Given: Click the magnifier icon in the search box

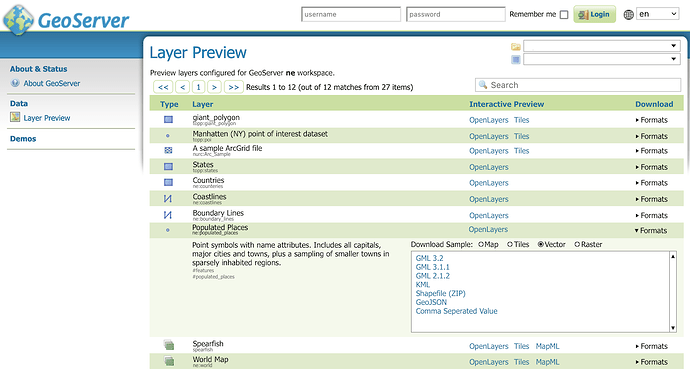Looking at the screenshot, I should (x=483, y=84).
